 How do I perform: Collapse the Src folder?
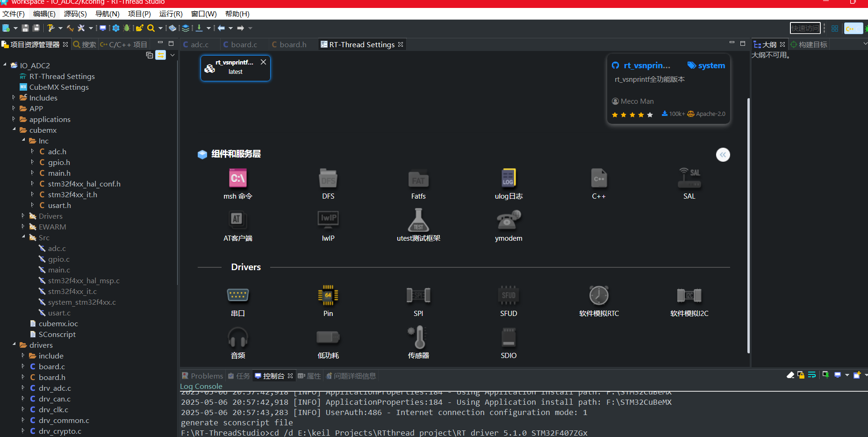(23, 237)
